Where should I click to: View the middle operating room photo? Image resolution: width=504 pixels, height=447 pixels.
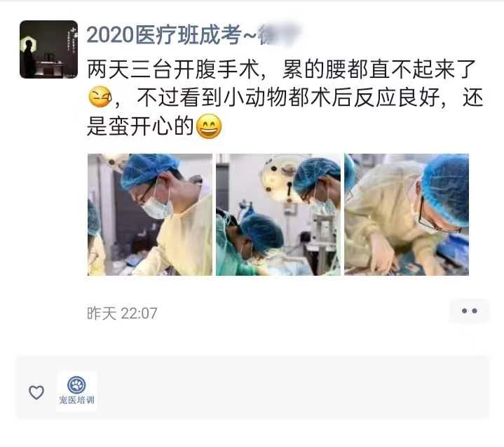click(278, 215)
